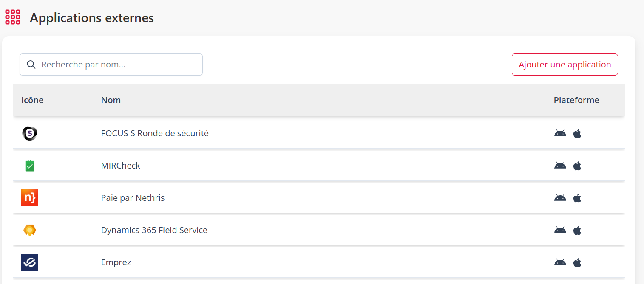Open Paie par Nethris entry
Viewport: 644px width, 284px height.
pos(133,198)
